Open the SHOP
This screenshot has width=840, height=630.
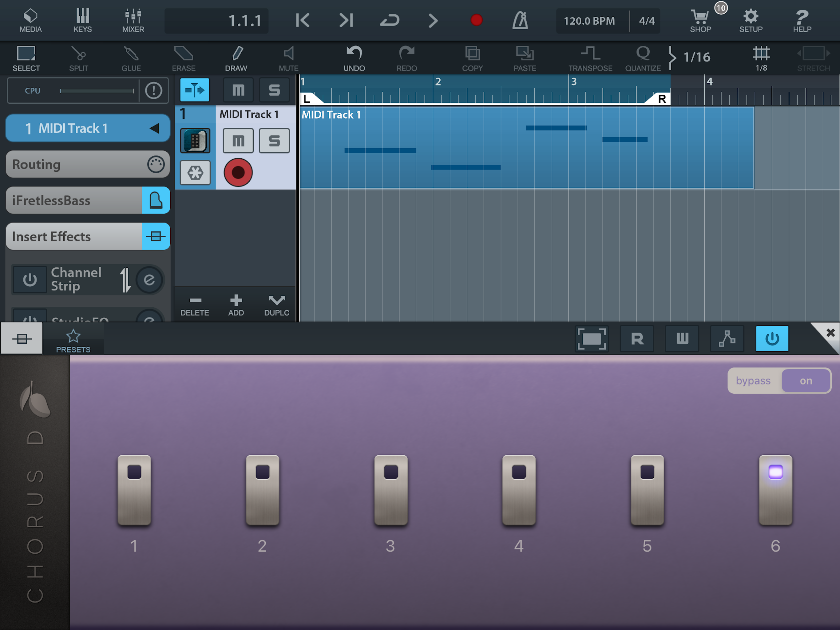pos(701,21)
